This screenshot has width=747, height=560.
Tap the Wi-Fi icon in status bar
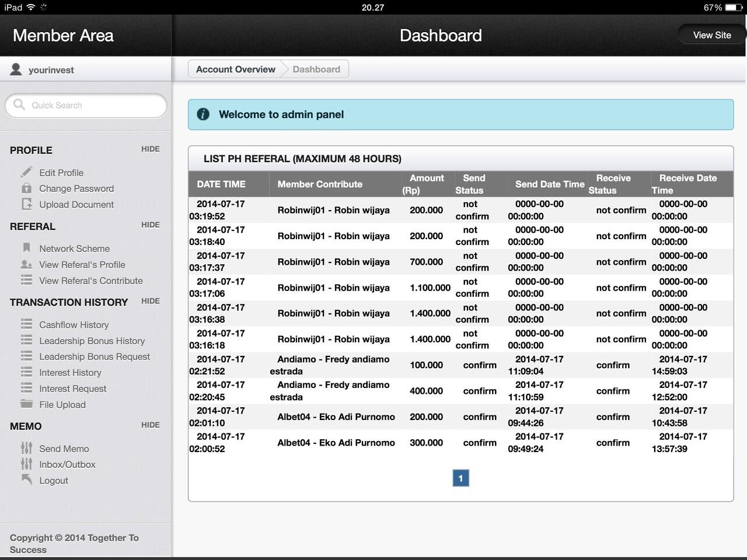pyautogui.click(x=31, y=8)
